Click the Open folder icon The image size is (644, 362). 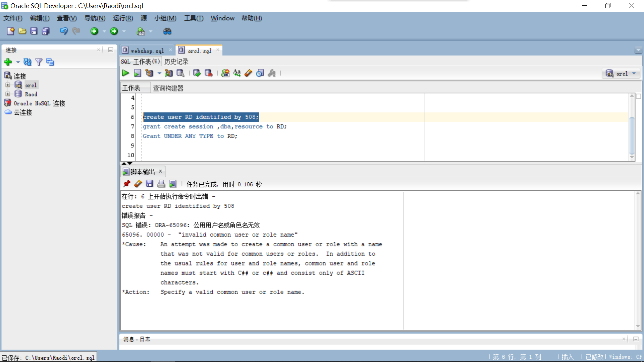[x=22, y=31]
